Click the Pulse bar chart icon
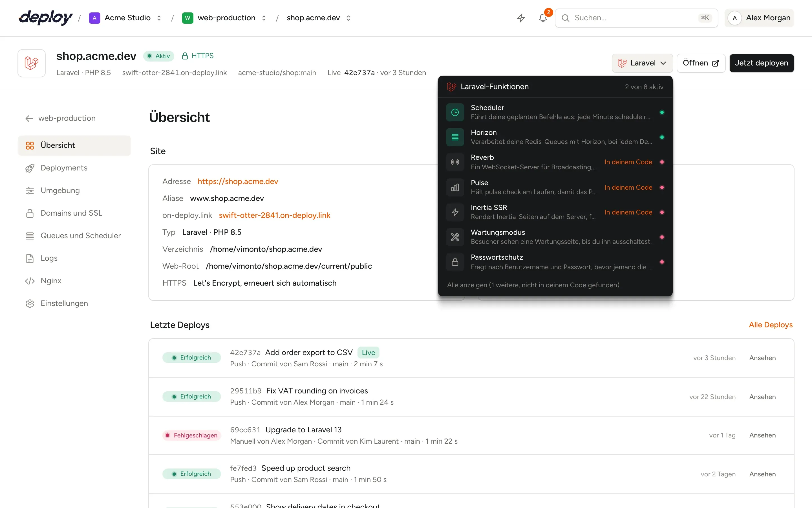812x508 pixels. (x=455, y=187)
